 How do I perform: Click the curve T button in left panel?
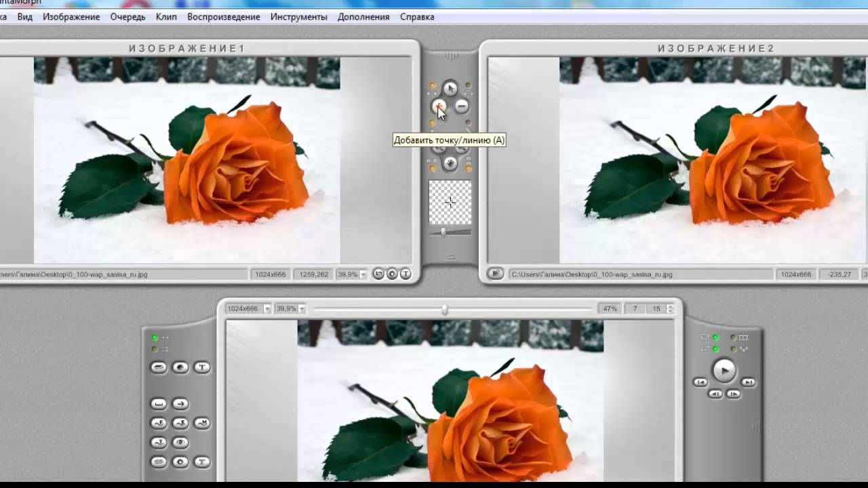[159, 443]
